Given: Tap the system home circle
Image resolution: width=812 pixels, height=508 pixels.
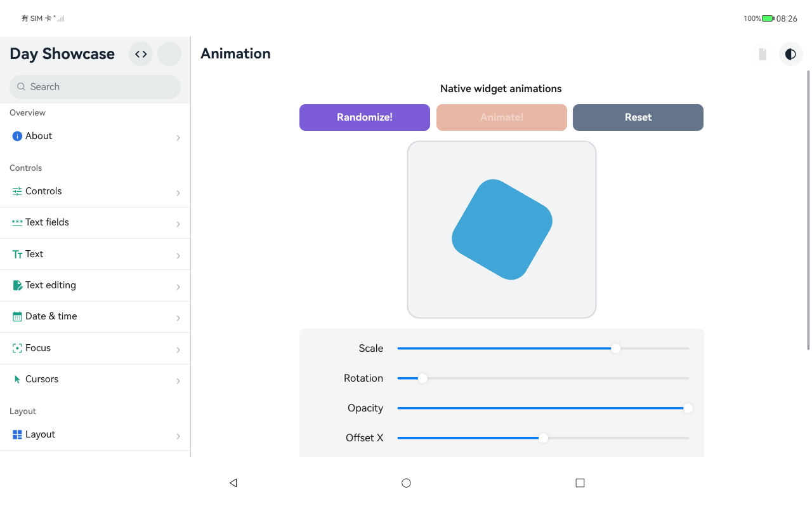Looking at the screenshot, I should coord(406,483).
